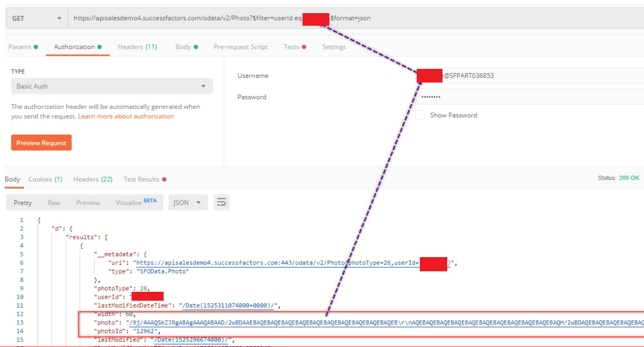Toggle the line wrap icon

[x=222, y=202]
